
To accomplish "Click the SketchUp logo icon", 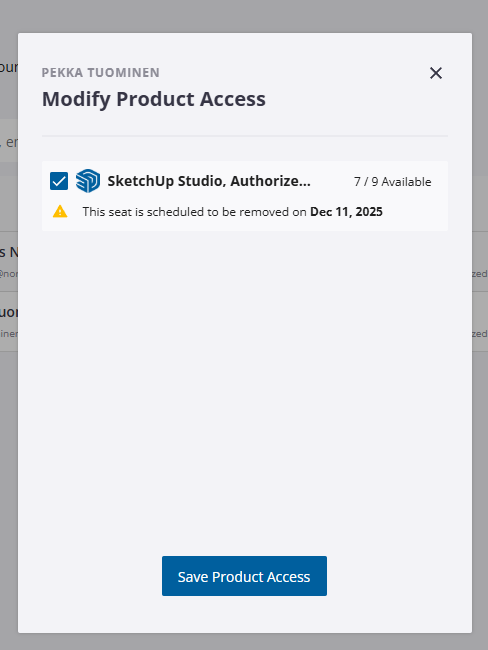I will [88, 181].
